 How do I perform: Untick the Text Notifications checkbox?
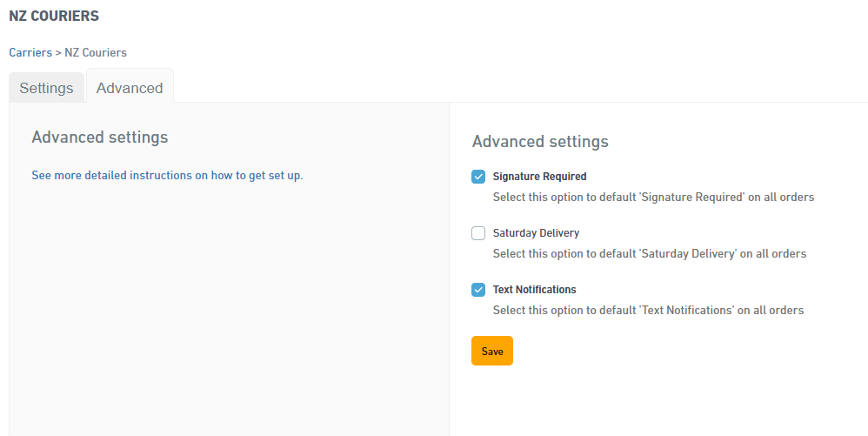tap(478, 290)
